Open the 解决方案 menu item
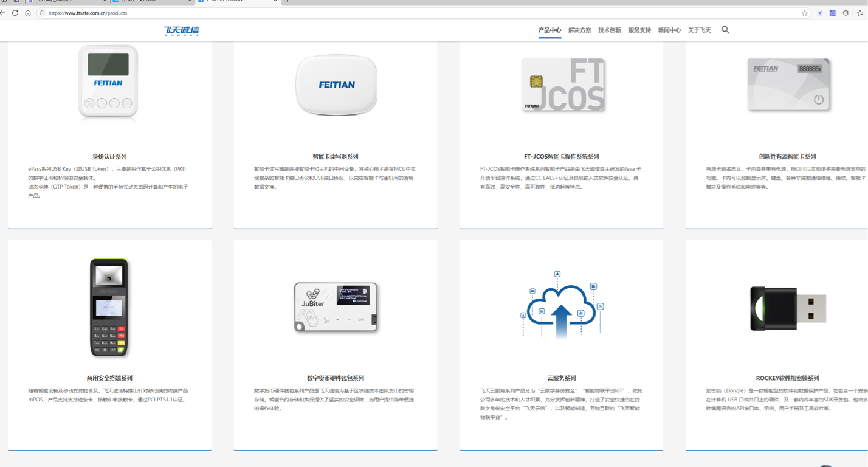This screenshot has height=467, width=868. [579, 30]
